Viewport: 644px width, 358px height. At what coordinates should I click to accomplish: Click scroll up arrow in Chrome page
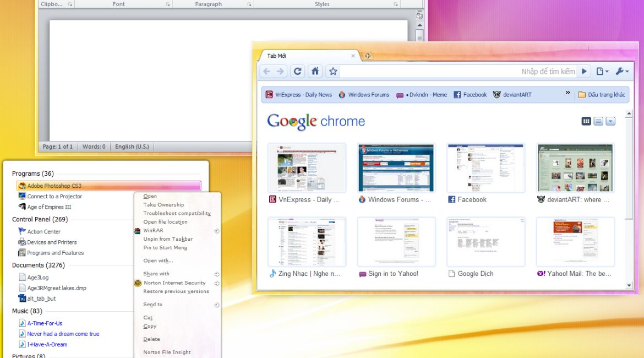629,114
